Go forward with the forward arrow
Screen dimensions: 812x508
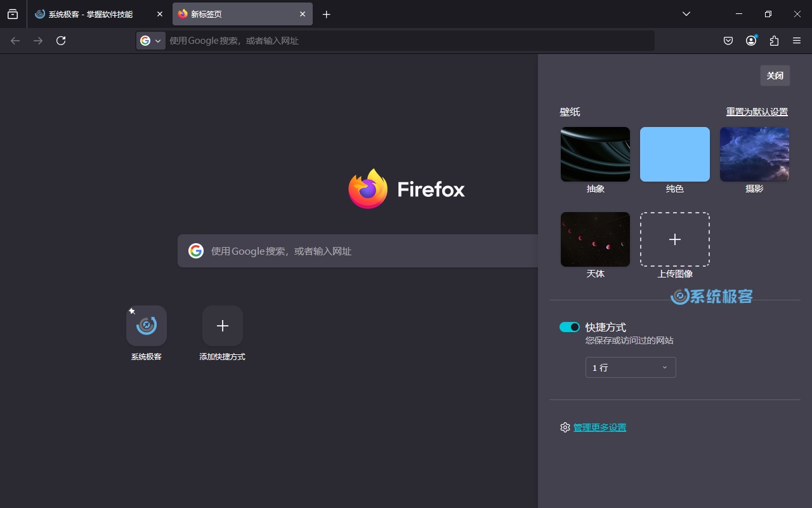pyautogui.click(x=38, y=41)
